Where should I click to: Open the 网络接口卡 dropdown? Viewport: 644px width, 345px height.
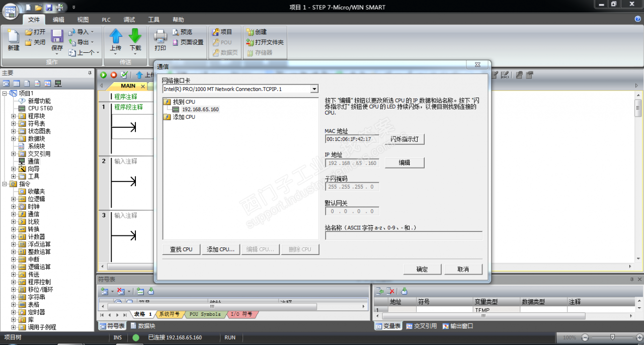pos(314,89)
